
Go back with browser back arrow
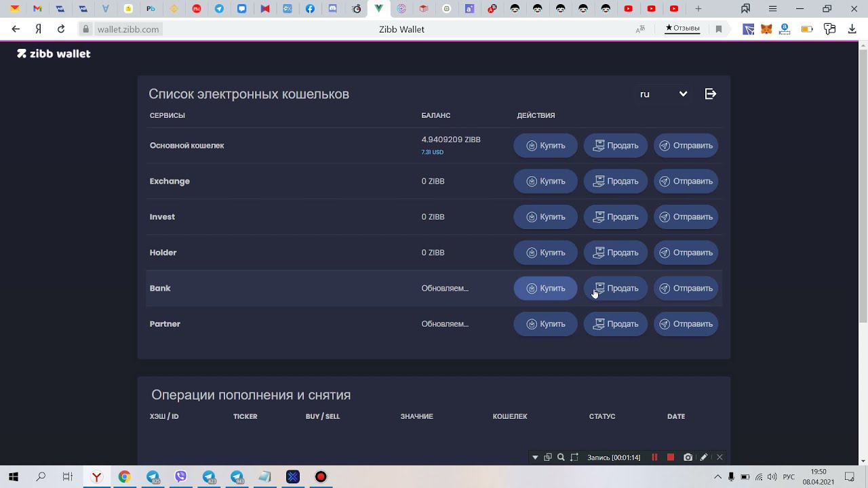tap(16, 29)
